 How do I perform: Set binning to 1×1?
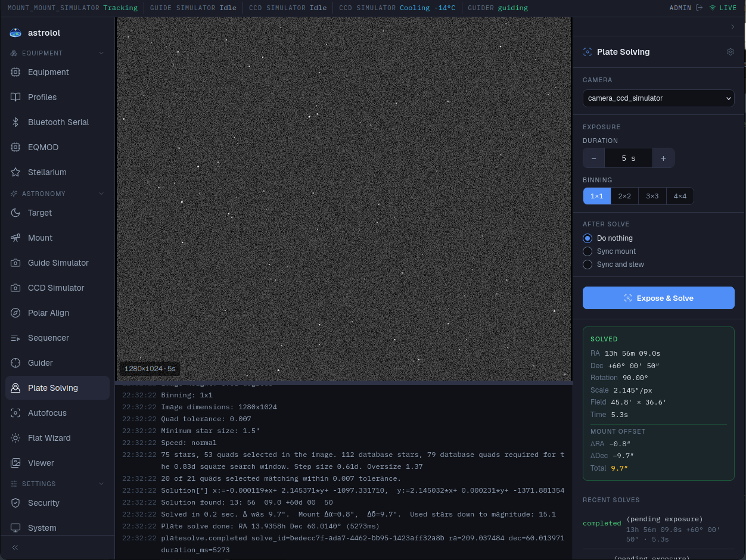click(597, 196)
